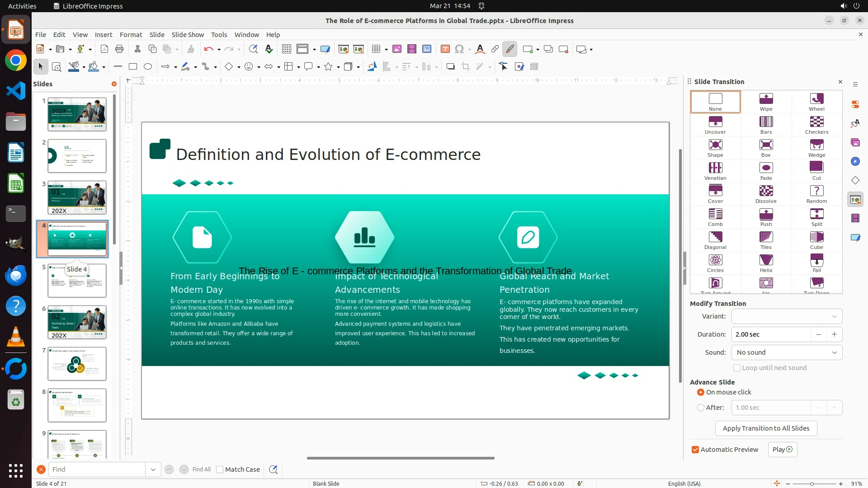
Task: Apply the Cube transition icon
Action: (x=816, y=240)
